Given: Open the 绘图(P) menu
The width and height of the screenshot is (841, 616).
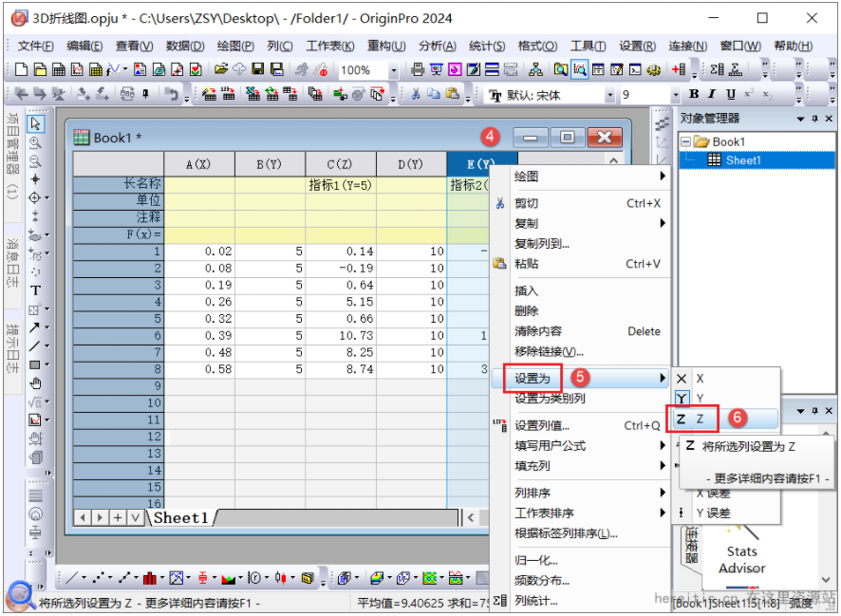Looking at the screenshot, I should point(235,47).
